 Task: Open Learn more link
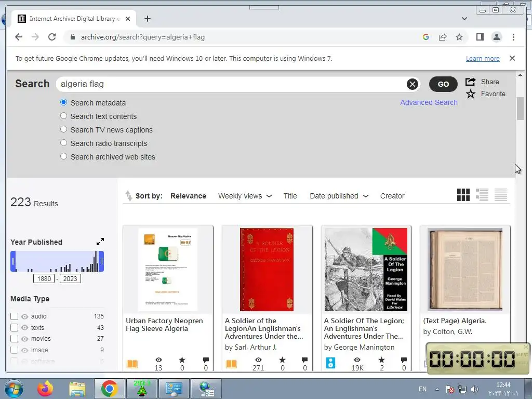[483, 58]
